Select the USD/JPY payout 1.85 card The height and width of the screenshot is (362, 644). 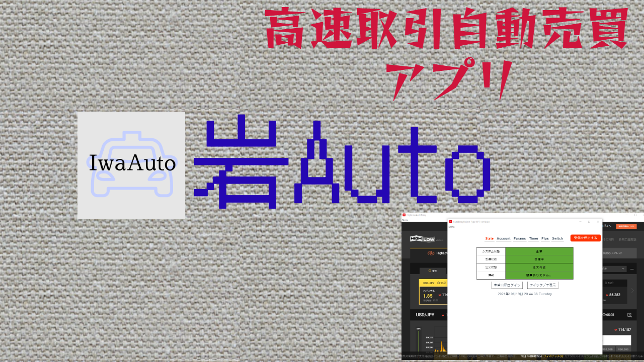(433, 291)
